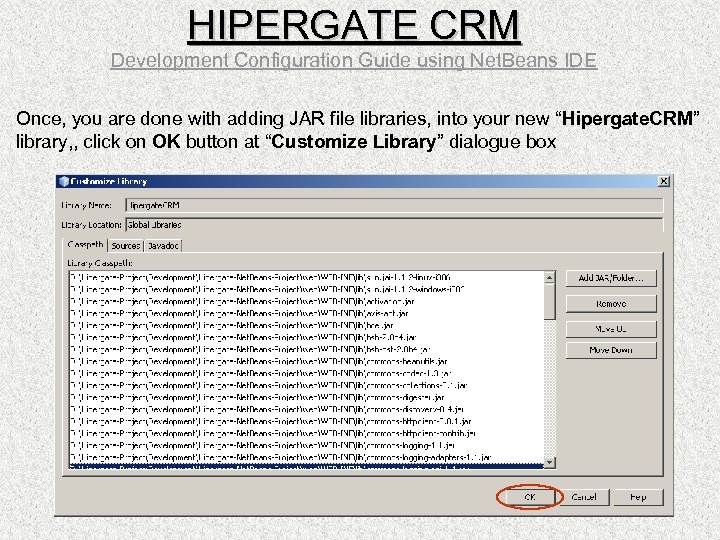Viewport: 720px width, 540px height.
Task: Click the Library Name field
Action: click(394, 205)
